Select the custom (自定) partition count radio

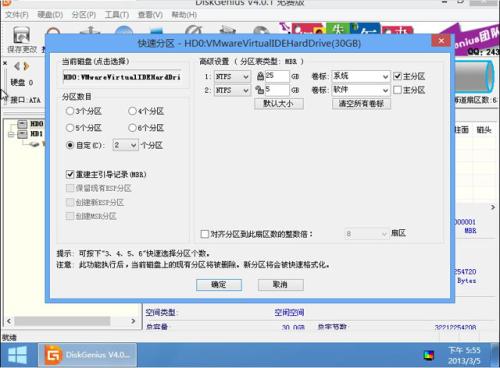coord(70,145)
